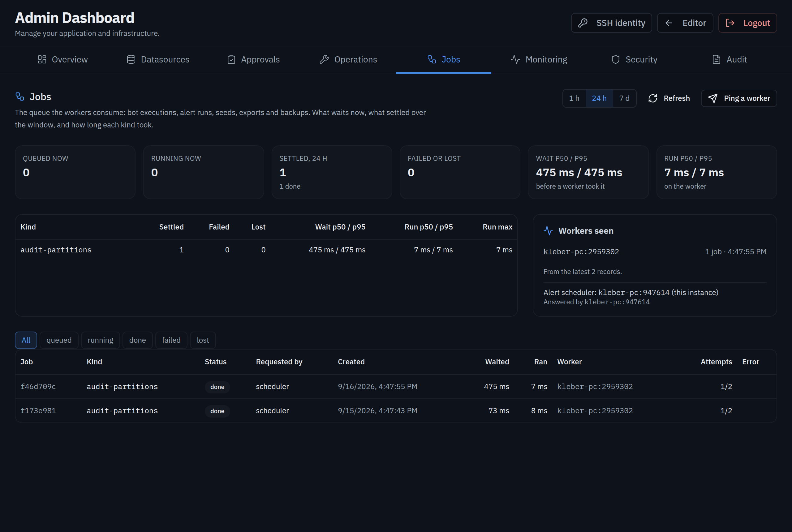Open the Audit tab
The height and width of the screenshot is (532, 792).
729,60
